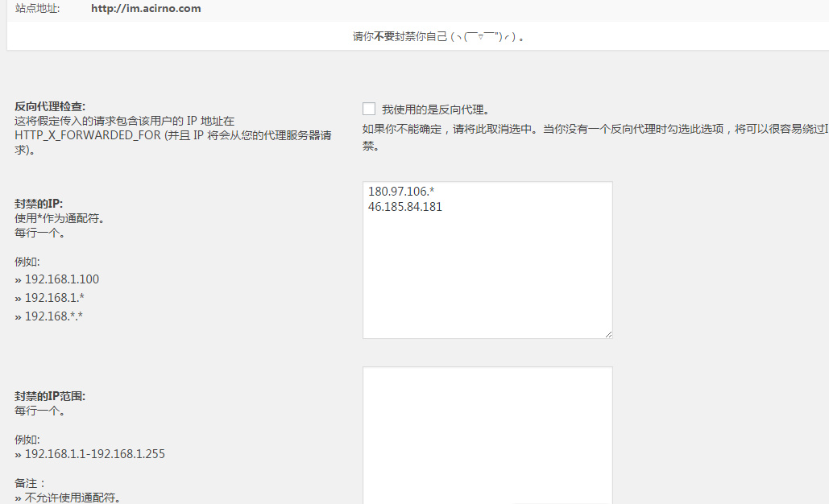Click the 站点地址 label

coord(36,9)
